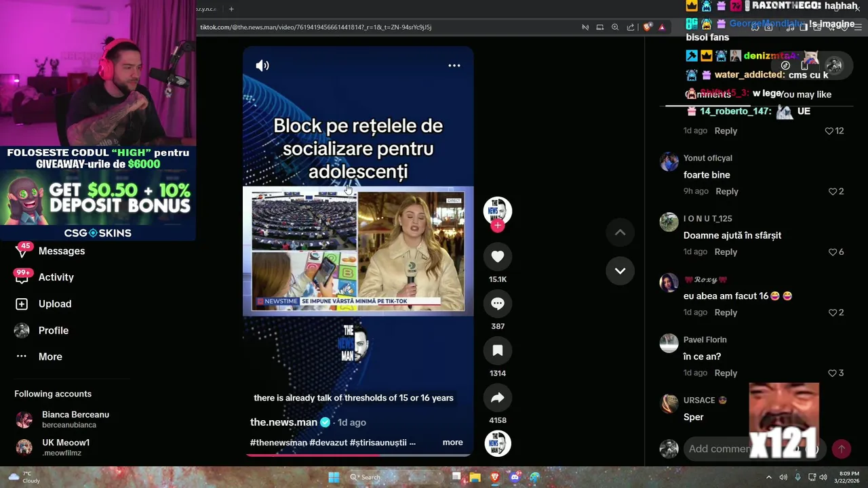Image resolution: width=868 pixels, height=488 pixels.
Task: Click the zoom magnifier in address bar
Action: pyautogui.click(x=615, y=27)
